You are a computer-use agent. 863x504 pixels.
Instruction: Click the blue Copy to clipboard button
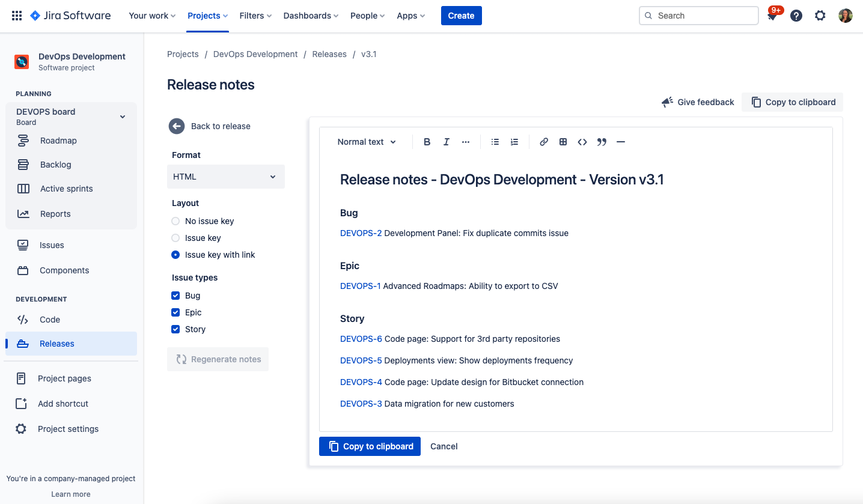pyautogui.click(x=370, y=446)
